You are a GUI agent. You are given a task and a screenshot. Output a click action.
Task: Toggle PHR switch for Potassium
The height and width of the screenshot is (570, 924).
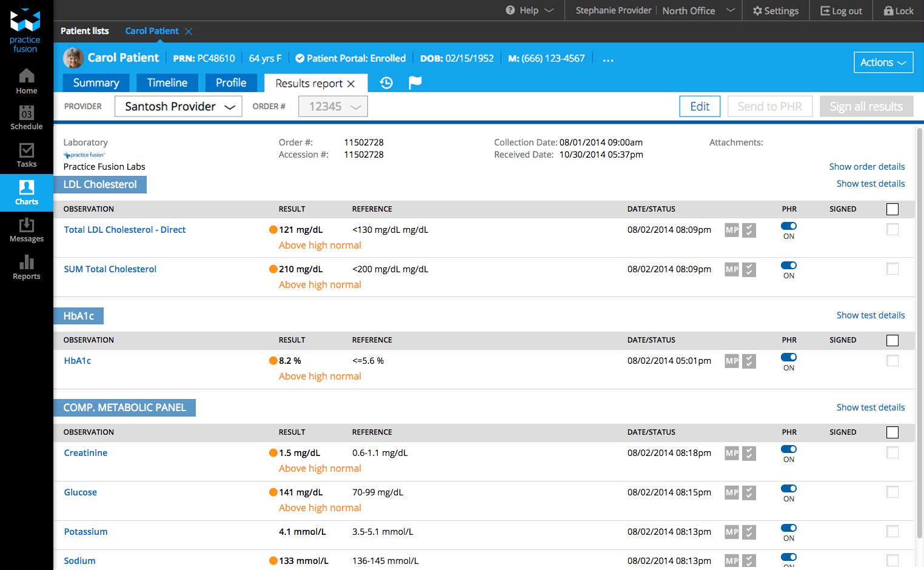(x=789, y=528)
